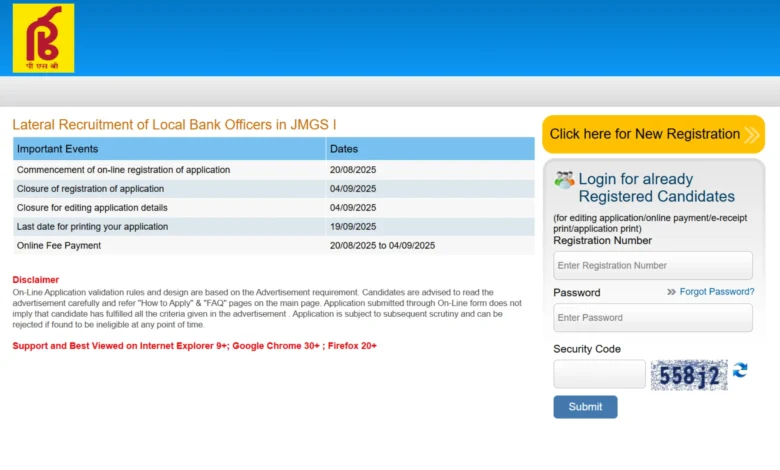Click the disclaimer paragraph about On-Line Application validation
The height and width of the screenshot is (470, 780).
(x=267, y=308)
